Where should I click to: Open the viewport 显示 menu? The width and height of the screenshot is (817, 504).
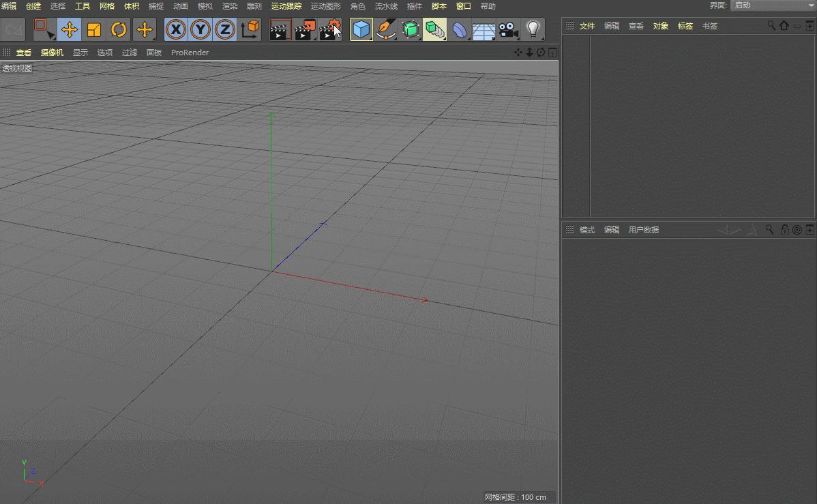click(80, 52)
